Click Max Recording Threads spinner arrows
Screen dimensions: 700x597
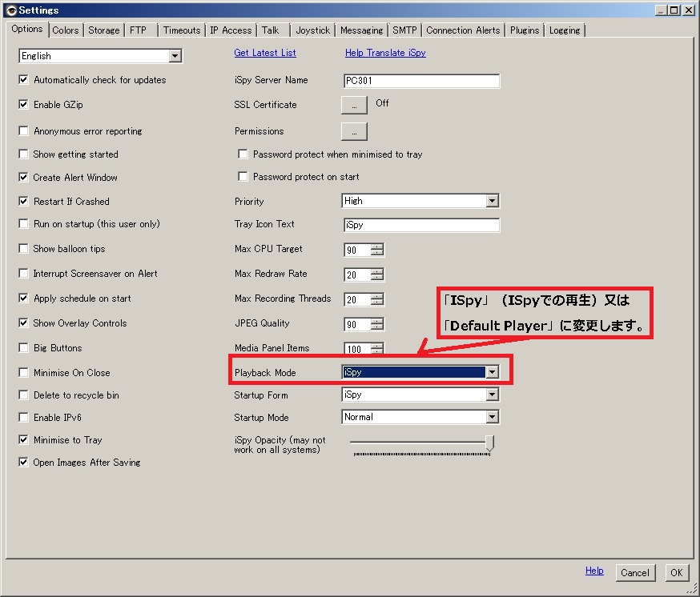click(x=377, y=299)
